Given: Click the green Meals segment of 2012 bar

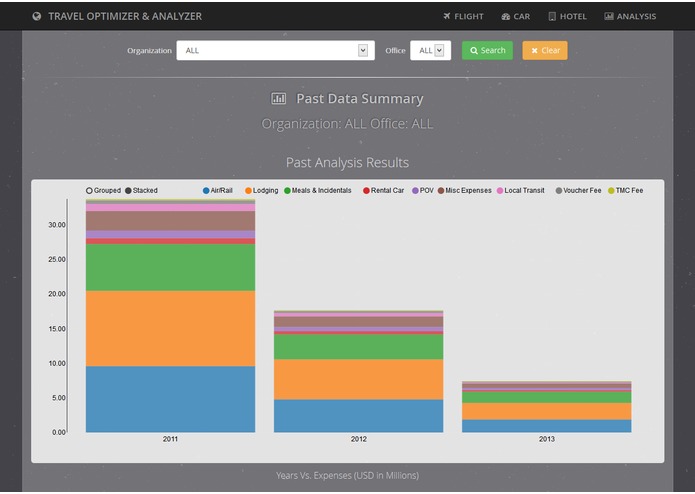Looking at the screenshot, I should (x=359, y=346).
